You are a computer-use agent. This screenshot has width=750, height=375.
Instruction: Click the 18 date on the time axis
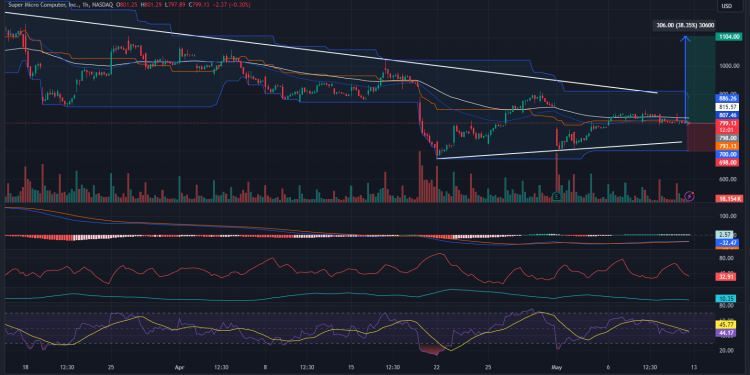pos(24,368)
